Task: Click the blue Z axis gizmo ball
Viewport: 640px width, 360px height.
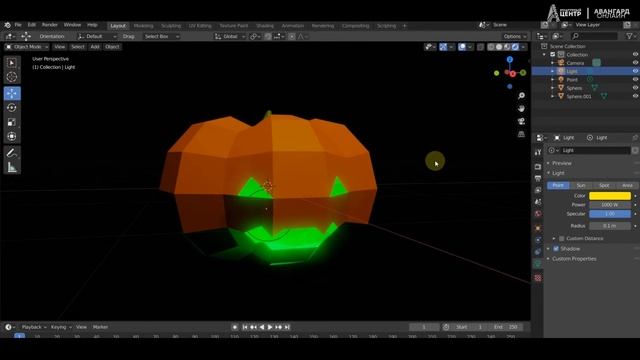Action: coord(510,60)
